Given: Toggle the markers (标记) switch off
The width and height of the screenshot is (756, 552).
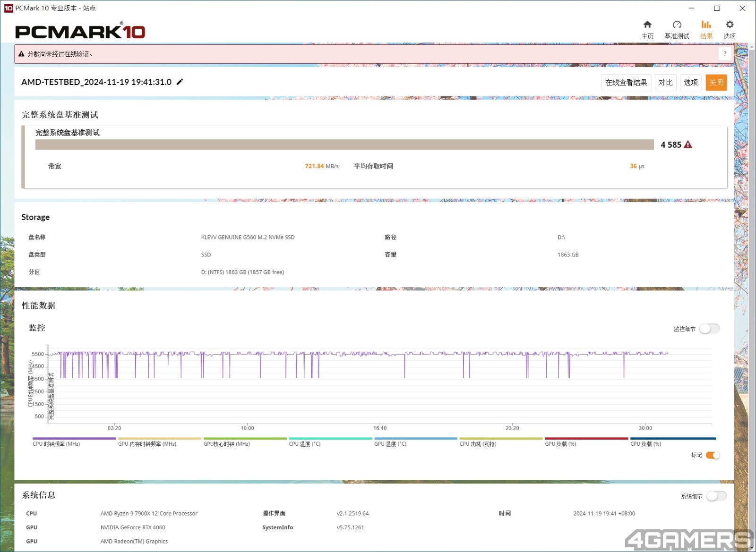Looking at the screenshot, I should [x=713, y=455].
